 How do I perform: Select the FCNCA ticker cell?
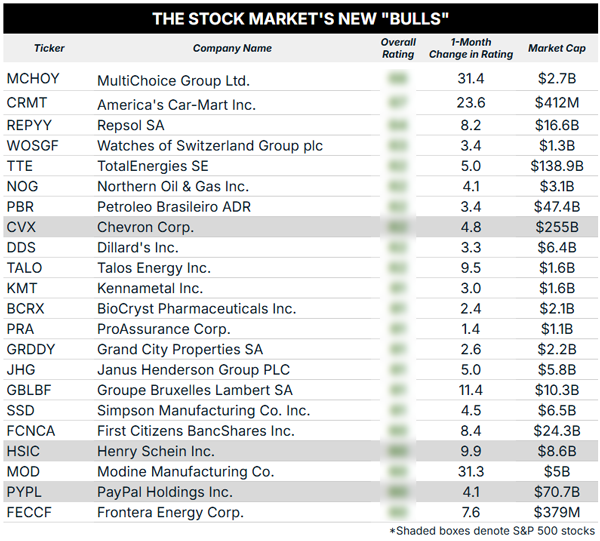(x=31, y=431)
